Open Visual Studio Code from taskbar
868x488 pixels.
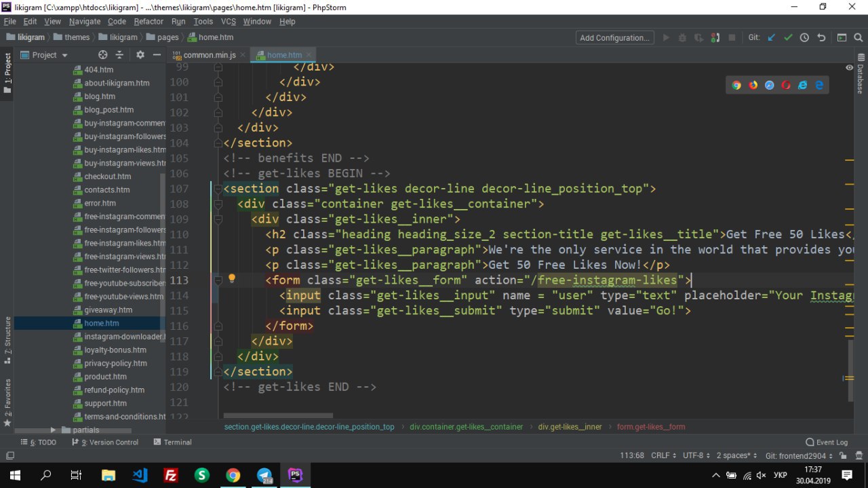coord(140,475)
